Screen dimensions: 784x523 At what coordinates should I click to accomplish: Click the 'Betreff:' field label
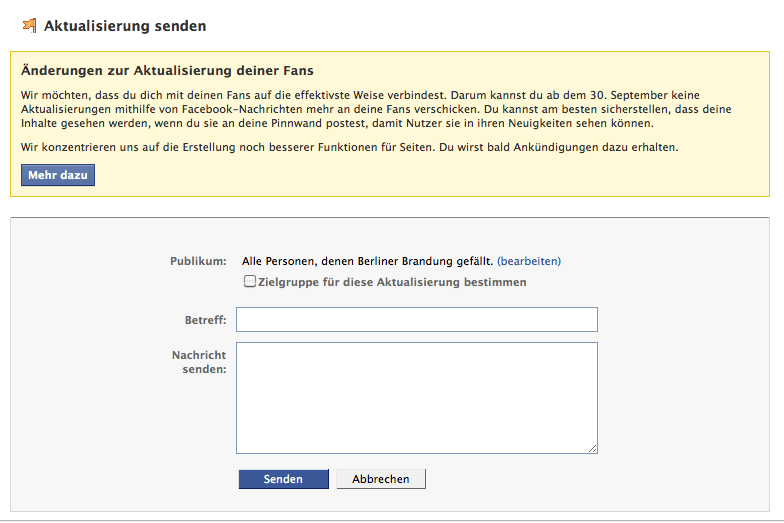click(206, 320)
